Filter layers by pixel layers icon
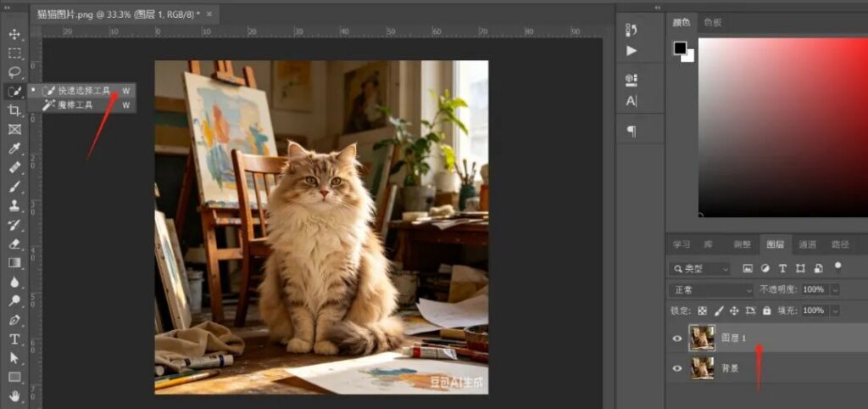Screen dimensions: 868x409 pyautogui.click(x=748, y=269)
